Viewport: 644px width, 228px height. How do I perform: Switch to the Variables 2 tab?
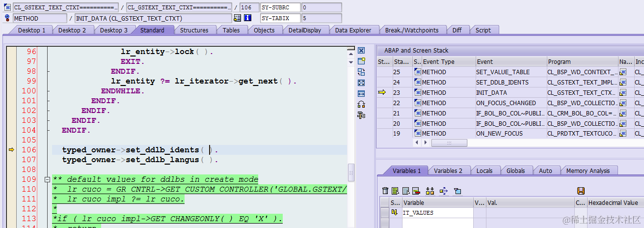pyautogui.click(x=448, y=171)
